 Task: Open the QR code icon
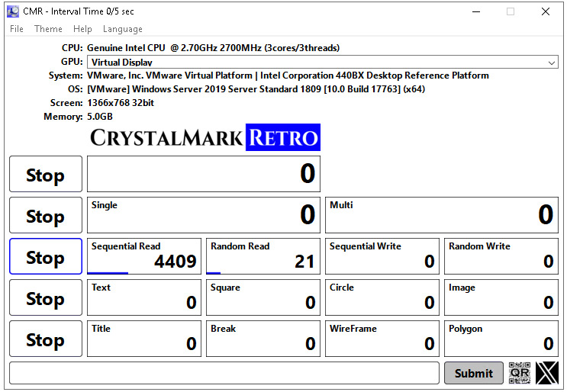pyautogui.click(x=519, y=373)
